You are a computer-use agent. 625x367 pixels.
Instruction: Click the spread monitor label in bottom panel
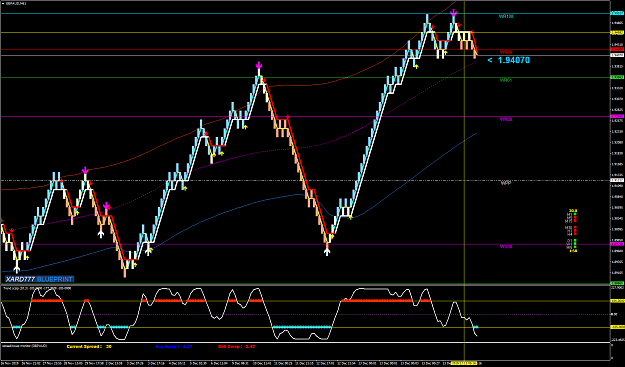(25, 346)
